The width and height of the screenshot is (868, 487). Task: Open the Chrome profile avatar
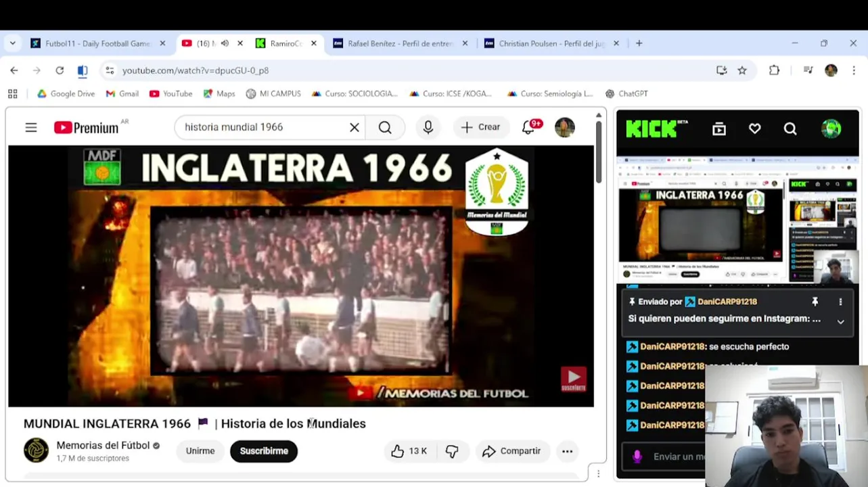pyautogui.click(x=831, y=70)
